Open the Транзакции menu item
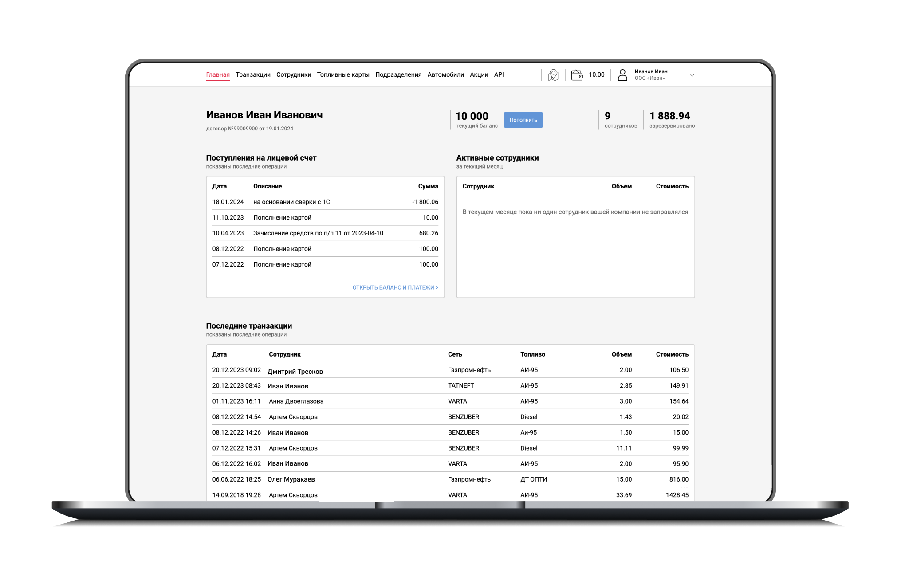Image resolution: width=905 pixels, height=588 pixels. point(253,75)
